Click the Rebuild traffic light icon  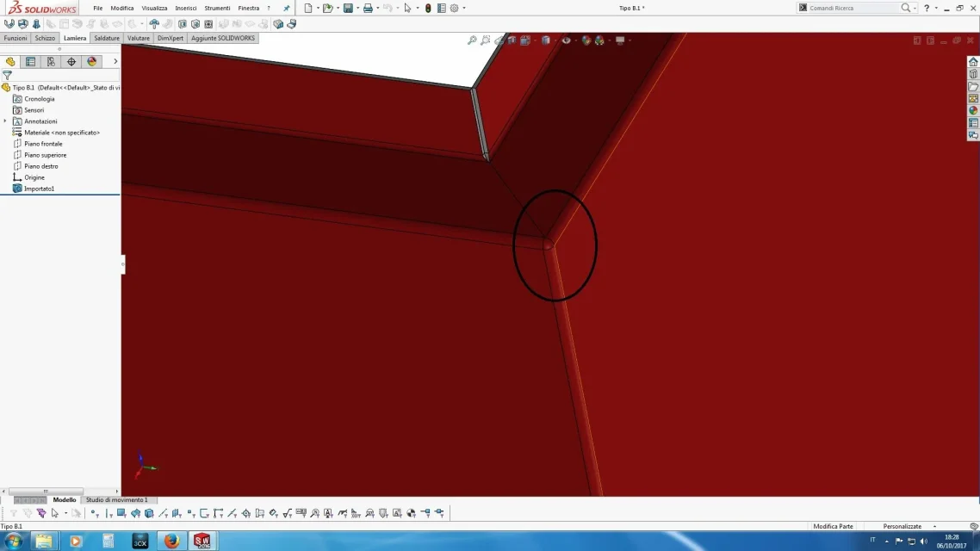pos(428,8)
